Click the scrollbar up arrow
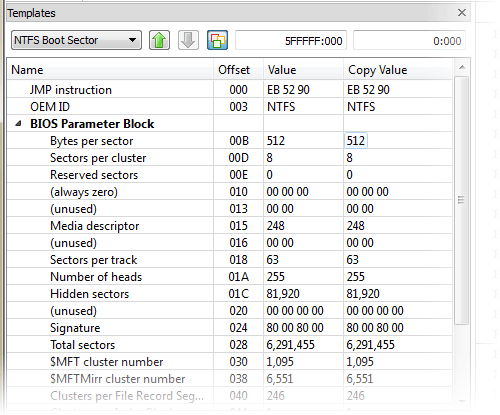This screenshot has width=500, height=415. 462,68
